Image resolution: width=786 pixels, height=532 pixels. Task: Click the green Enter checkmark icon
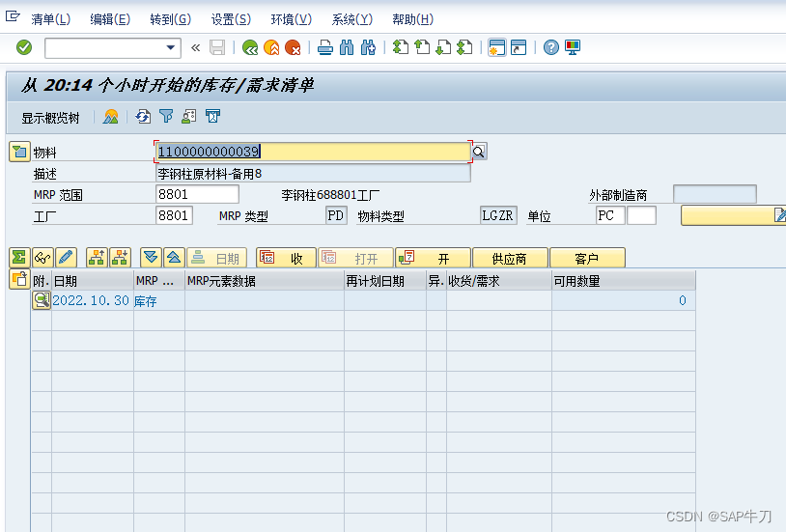pos(23,47)
